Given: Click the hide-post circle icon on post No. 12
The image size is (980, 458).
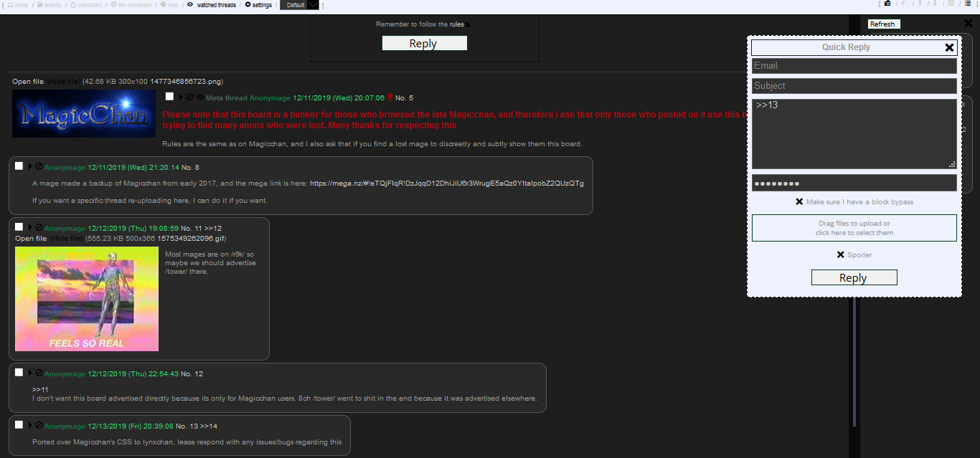Looking at the screenshot, I should (39, 373).
